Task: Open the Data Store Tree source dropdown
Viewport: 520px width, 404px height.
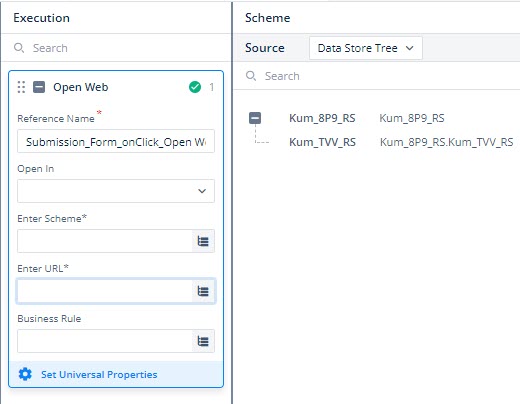Action: [366, 48]
